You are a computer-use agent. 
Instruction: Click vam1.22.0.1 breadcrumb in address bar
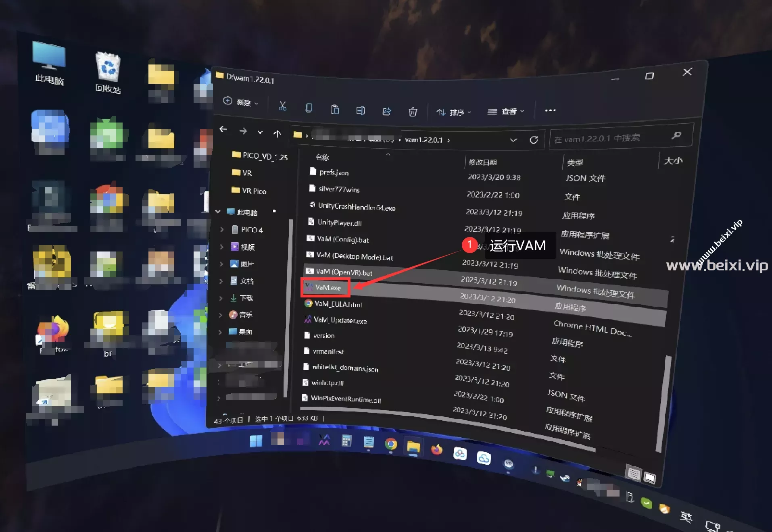[x=424, y=140]
